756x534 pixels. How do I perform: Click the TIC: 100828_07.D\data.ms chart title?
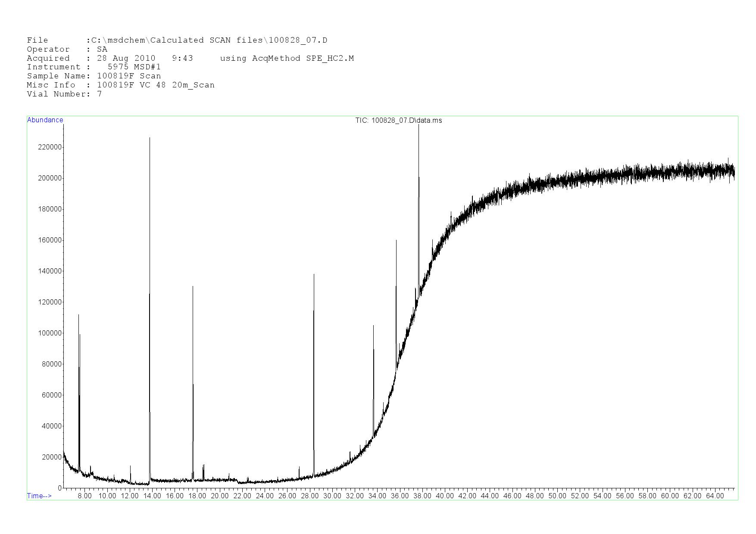point(398,121)
